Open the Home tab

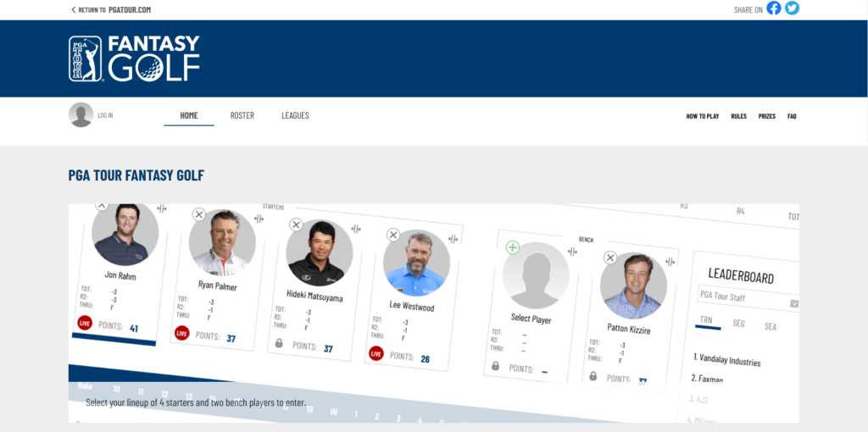[x=189, y=115]
